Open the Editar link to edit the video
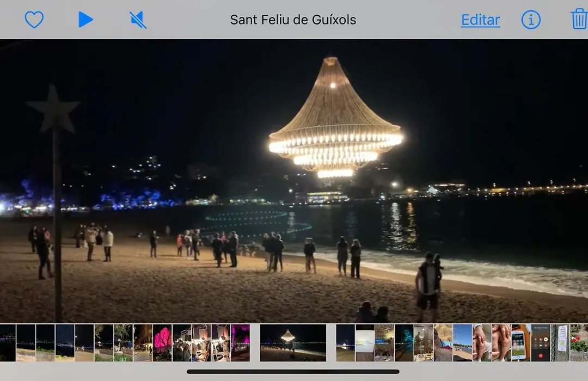Screen dimensions: 588x381 tap(480, 20)
